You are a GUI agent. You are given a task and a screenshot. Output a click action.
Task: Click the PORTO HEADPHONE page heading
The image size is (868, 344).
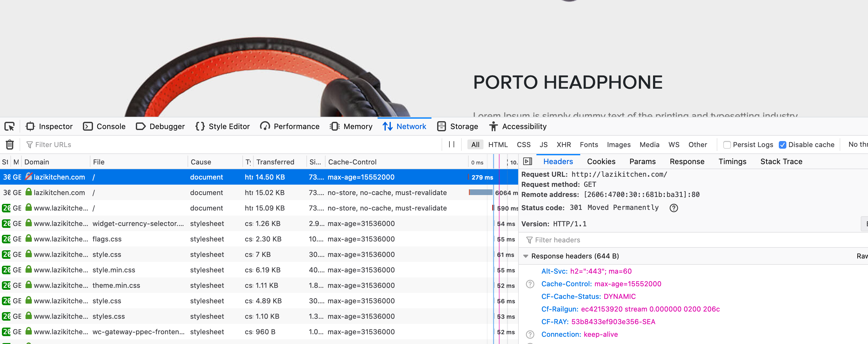point(568,82)
